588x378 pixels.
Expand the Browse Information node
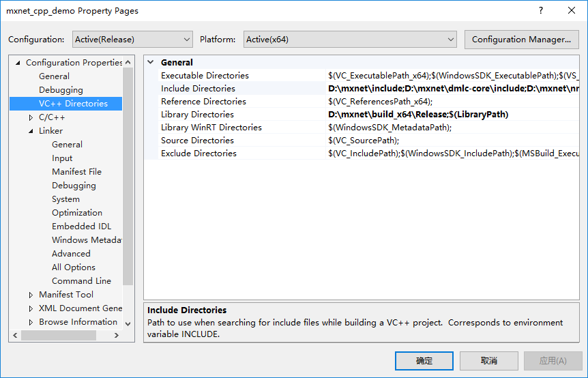(31, 322)
